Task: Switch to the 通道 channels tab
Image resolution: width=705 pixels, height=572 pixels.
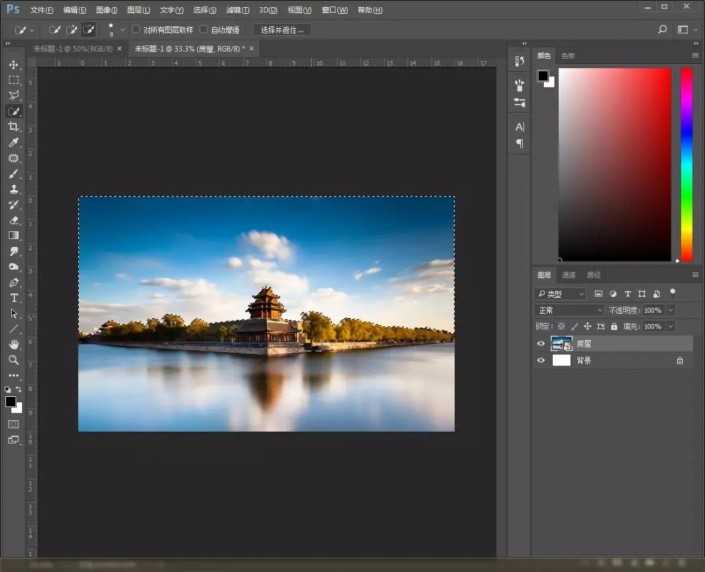Action: click(568, 274)
